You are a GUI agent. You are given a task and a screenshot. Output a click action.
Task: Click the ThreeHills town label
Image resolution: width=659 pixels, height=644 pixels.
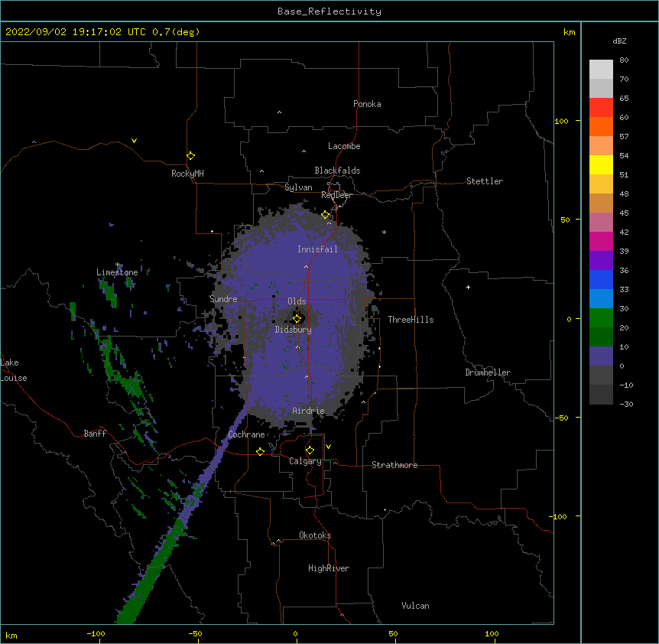(x=411, y=320)
